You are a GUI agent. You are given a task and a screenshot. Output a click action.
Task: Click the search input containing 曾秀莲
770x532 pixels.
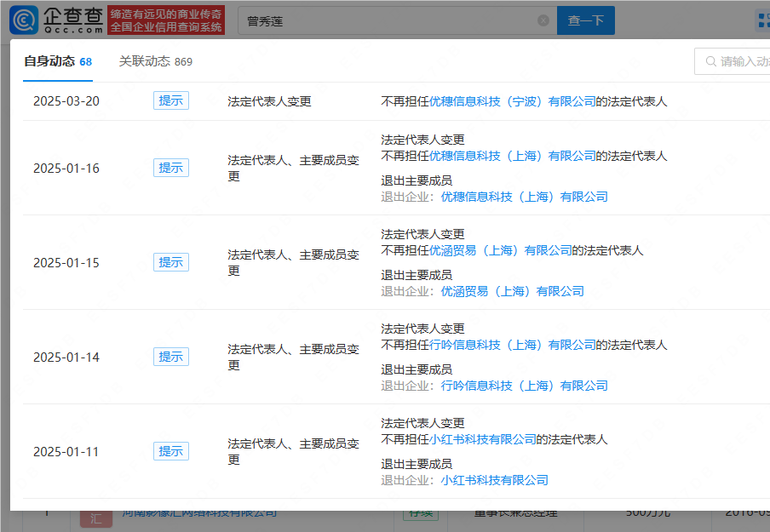(388, 20)
